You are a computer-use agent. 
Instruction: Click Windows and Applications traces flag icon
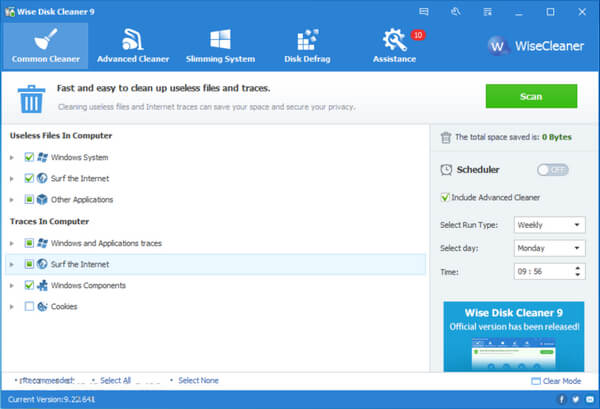tap(42, 243)
